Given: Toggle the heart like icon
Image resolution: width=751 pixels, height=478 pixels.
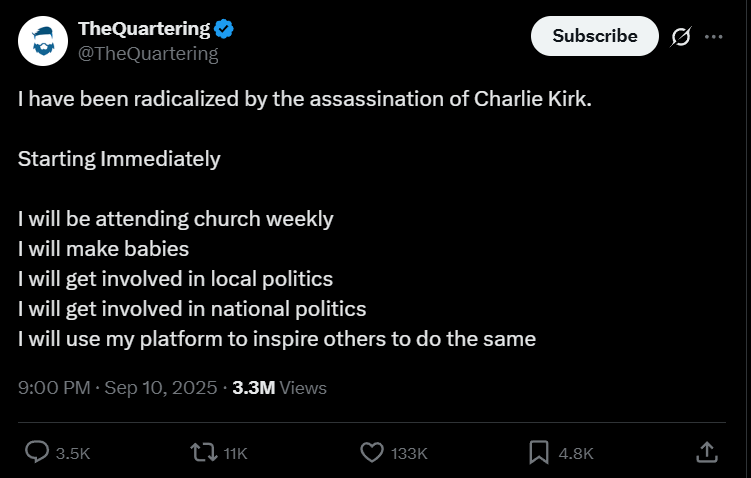Looking at the screenshot, I should pyautogui.click(x=372, y=453).
